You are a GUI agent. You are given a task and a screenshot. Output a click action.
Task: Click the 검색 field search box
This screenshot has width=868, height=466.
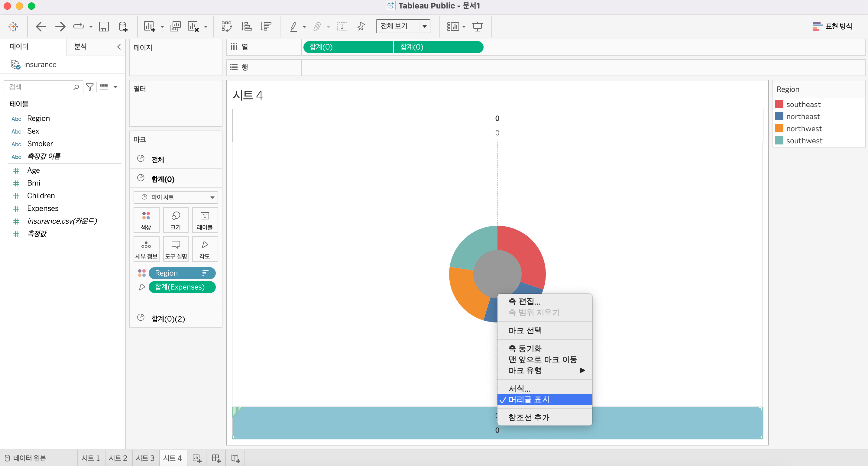40,87
